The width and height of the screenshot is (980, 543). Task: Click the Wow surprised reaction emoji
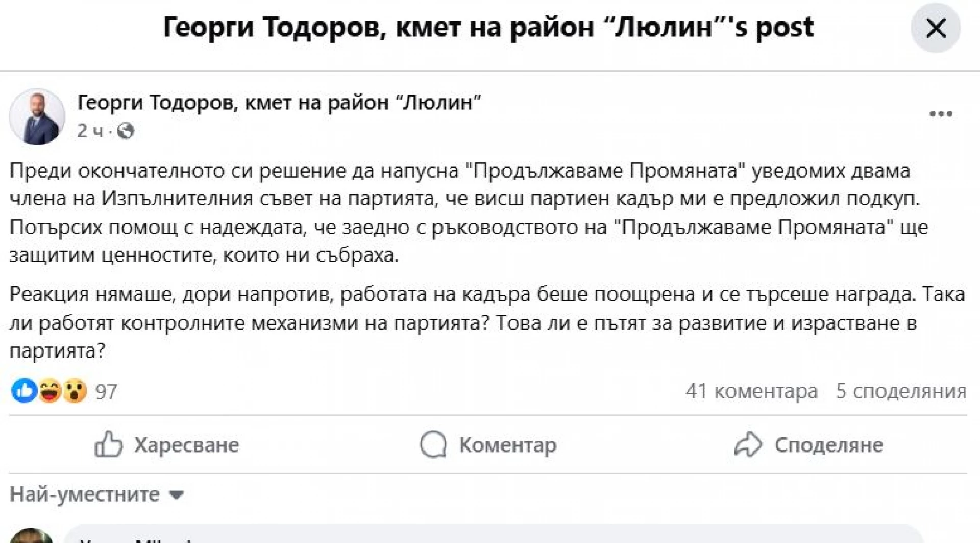75,391
